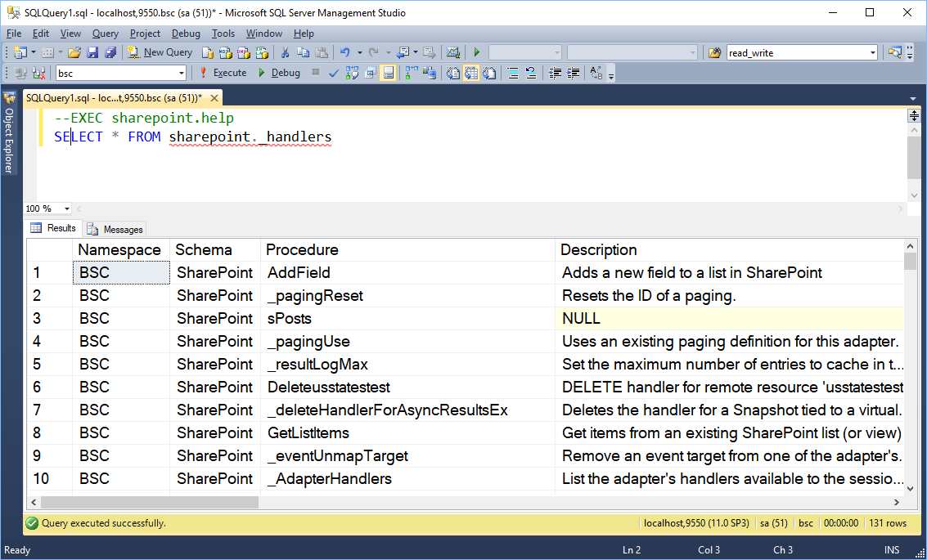Change connection icon in SQL toolbar

point(39,73)
